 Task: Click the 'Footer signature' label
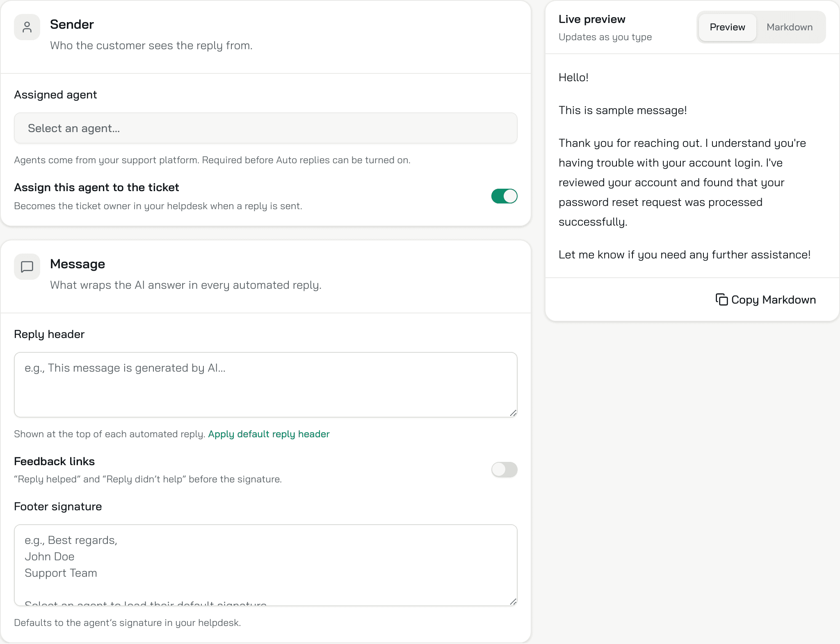tap(58, 507)
